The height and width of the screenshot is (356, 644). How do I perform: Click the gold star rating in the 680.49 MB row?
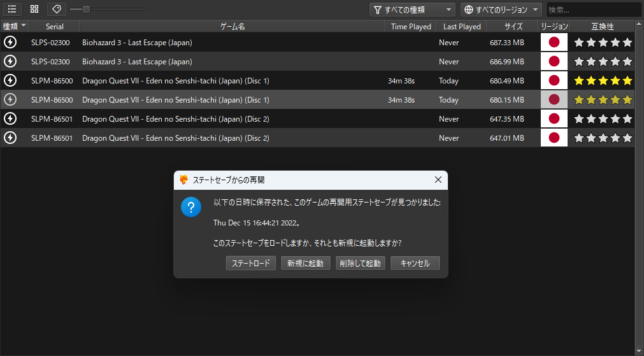[x=603, y=80]
